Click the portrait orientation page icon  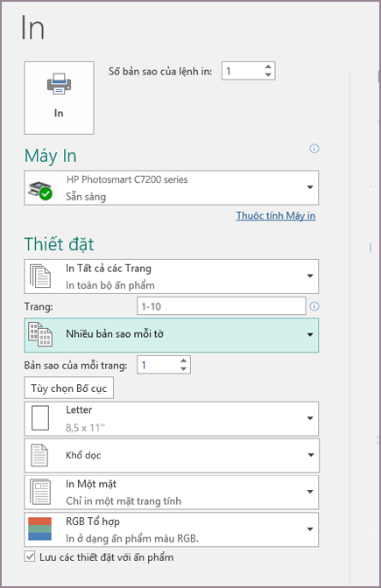39,455
